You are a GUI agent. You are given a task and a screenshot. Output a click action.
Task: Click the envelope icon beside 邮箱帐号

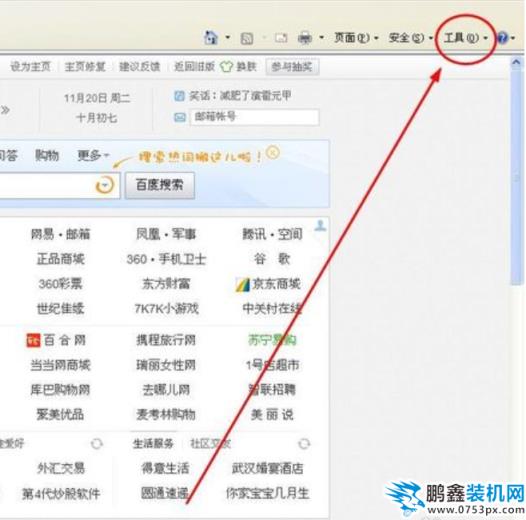pos(179,117)
